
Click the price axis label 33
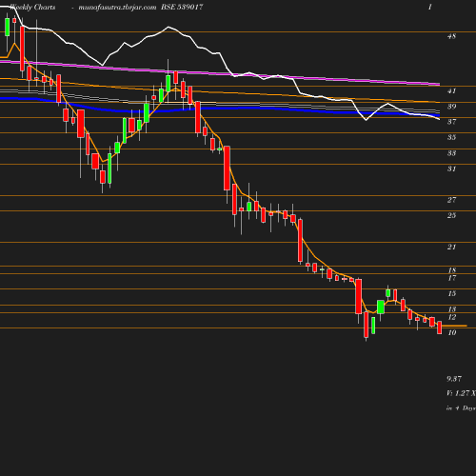(451, 153)
